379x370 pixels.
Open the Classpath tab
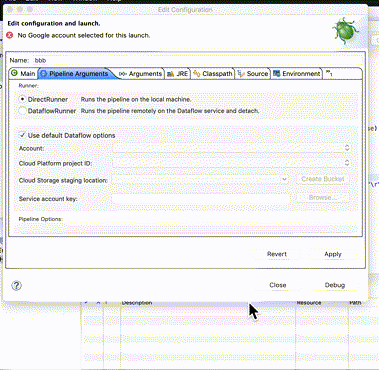pyautogui.click(x=213, y=74)
